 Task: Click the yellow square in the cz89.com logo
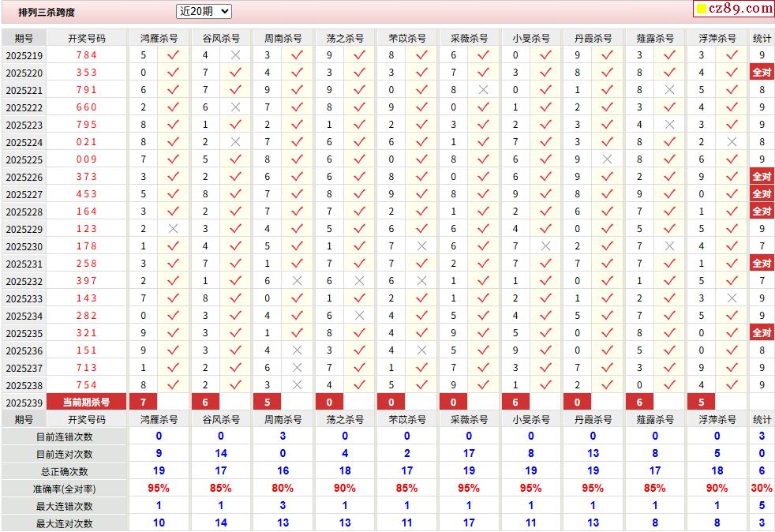tap(702, 9)
